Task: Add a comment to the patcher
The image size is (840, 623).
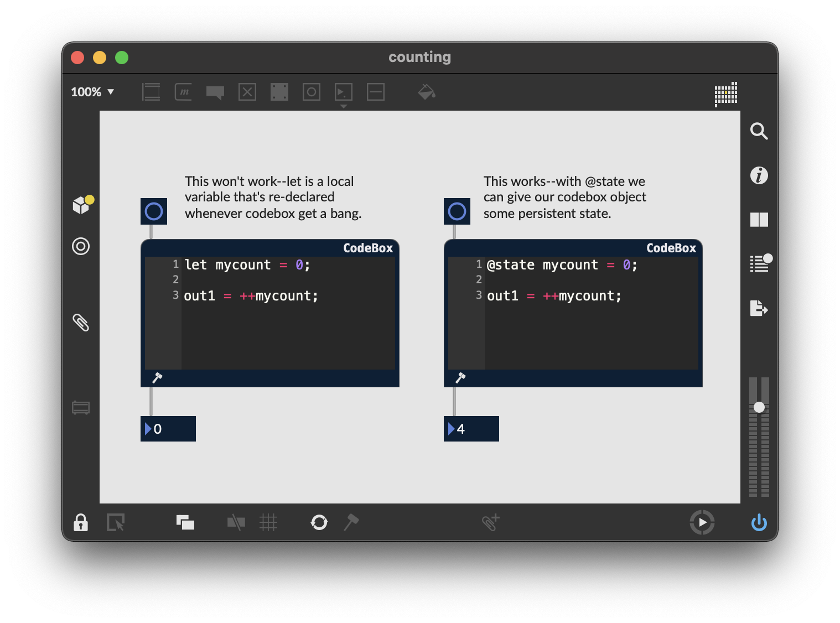Action: pos(215,92)
